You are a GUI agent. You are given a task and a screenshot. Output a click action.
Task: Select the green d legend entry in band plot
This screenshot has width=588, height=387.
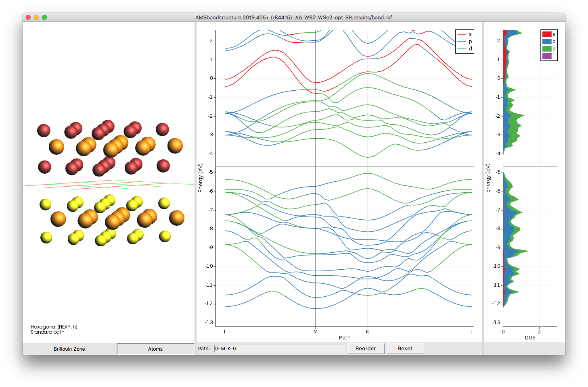[x=465, y=48]
